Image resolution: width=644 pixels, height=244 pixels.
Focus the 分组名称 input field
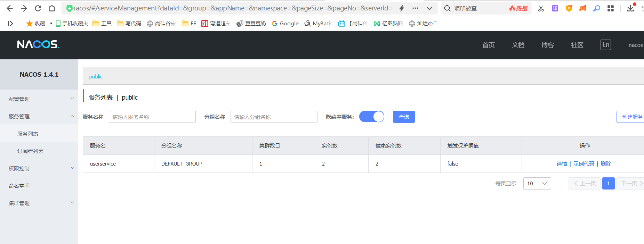pos(274,117)
